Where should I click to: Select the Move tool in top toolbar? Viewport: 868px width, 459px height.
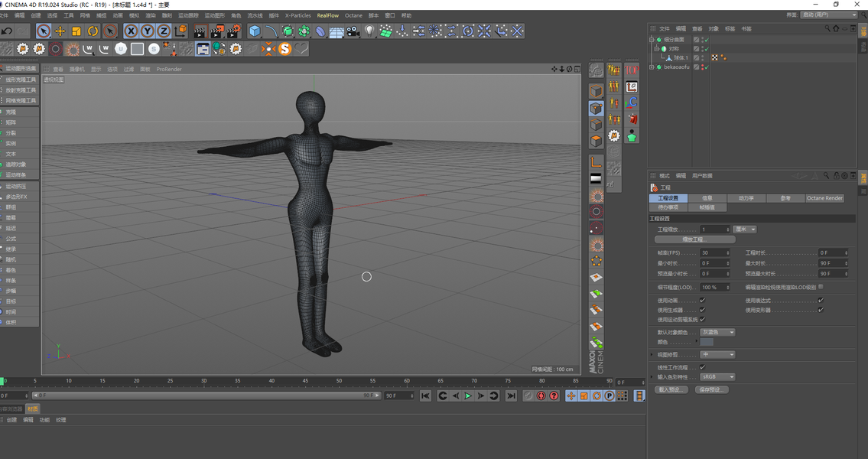point(60,31)
